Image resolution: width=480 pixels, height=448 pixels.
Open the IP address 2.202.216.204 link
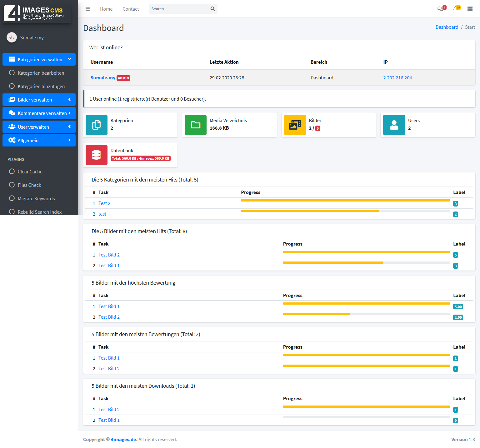coord(397,78)
